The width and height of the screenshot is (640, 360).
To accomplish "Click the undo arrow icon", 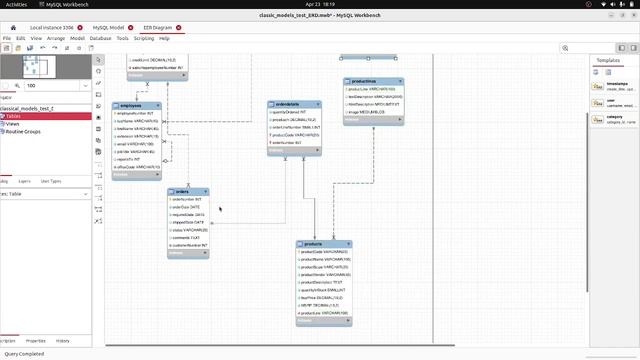I will pos(42,48).
